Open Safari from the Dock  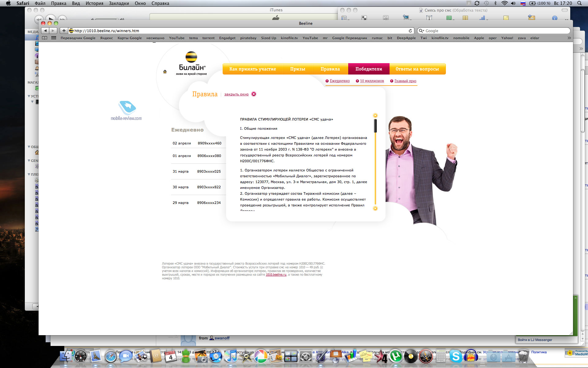click(x=111, y=356)
